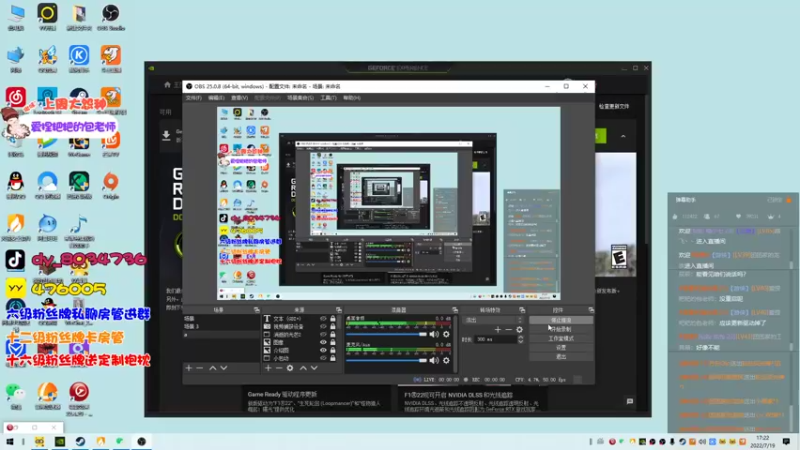
Task: Click OBS icon on the taskbar
Action: (x=141, y=441)
